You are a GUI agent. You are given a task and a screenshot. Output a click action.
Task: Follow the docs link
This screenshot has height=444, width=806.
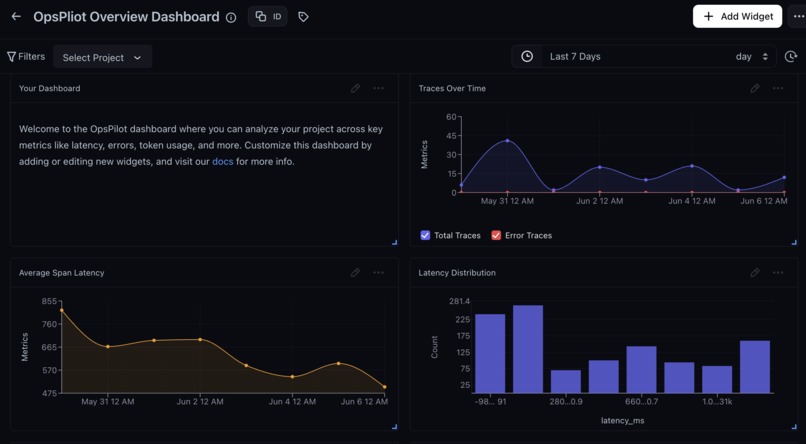223,161
